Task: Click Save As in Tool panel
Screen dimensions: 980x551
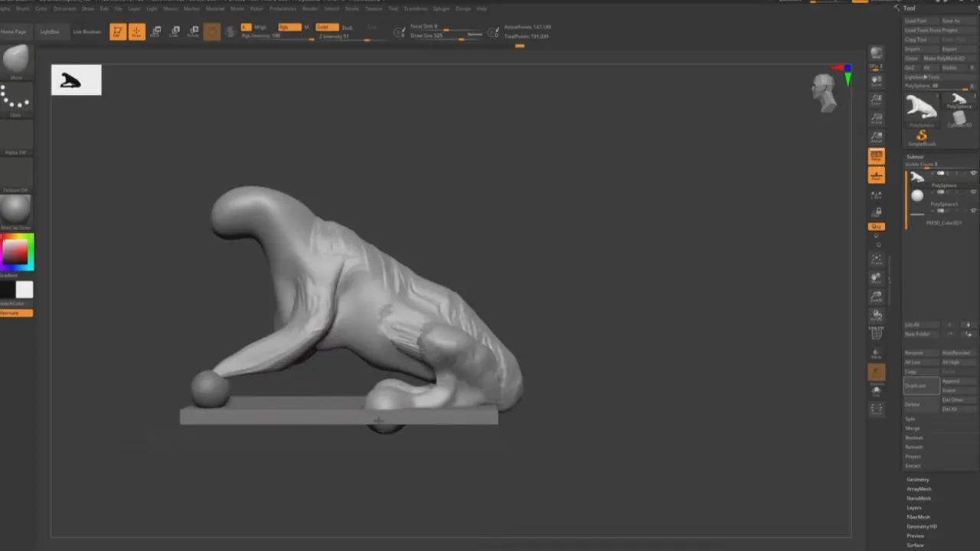Action: point(959,21)
